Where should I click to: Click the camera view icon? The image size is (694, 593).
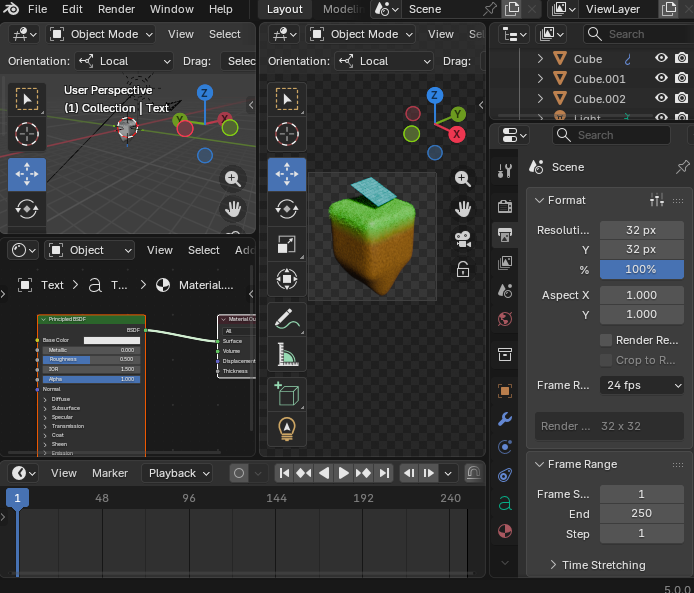[463, 239]
